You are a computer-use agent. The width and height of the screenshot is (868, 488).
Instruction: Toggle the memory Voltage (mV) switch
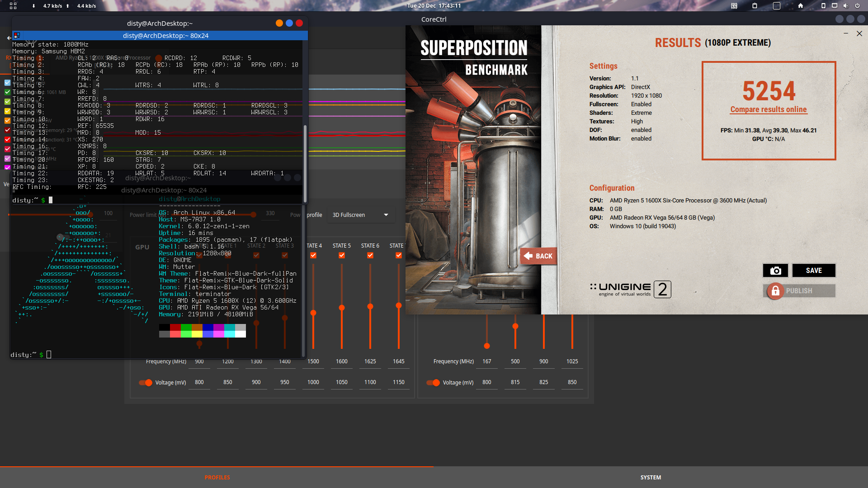coord(433,383)
